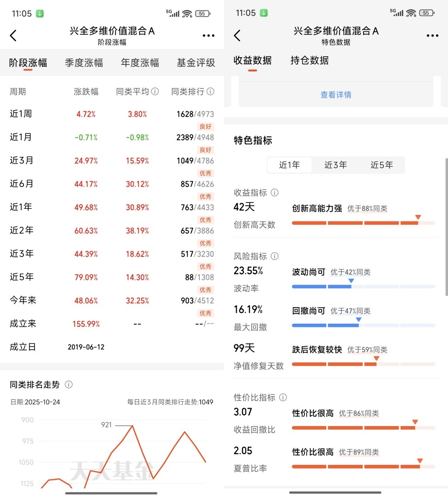Viewport: 448px width, 498px height.
Task: Tap back arrow on left 阶段涨幅 screen
Action: point(13,36)
